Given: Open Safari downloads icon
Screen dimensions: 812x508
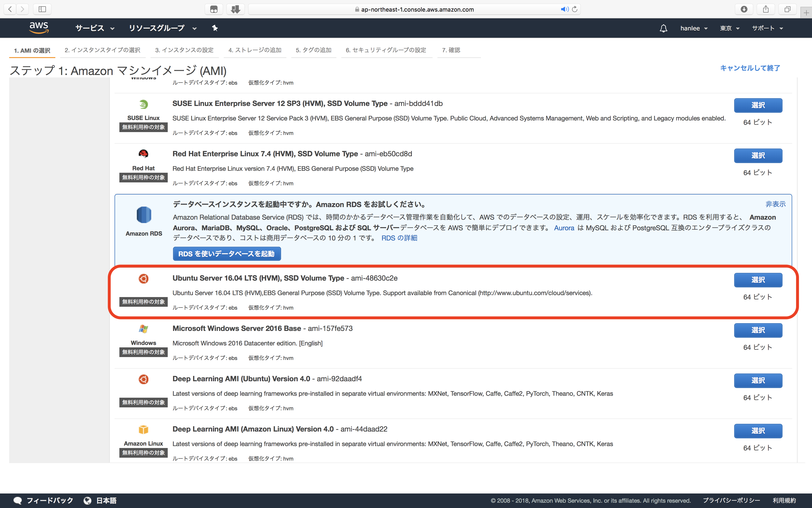Looking at the screenshot, I should pyautogui.click(x=744, y=9).
